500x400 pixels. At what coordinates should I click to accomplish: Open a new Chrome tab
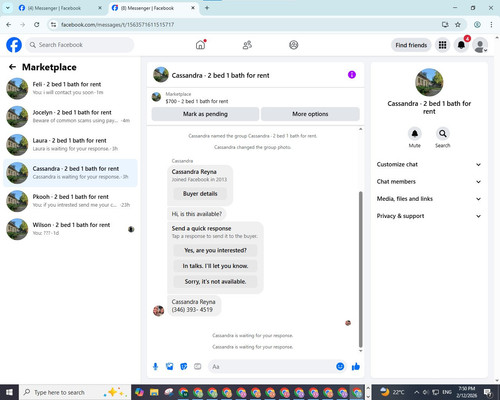point(207,8)
